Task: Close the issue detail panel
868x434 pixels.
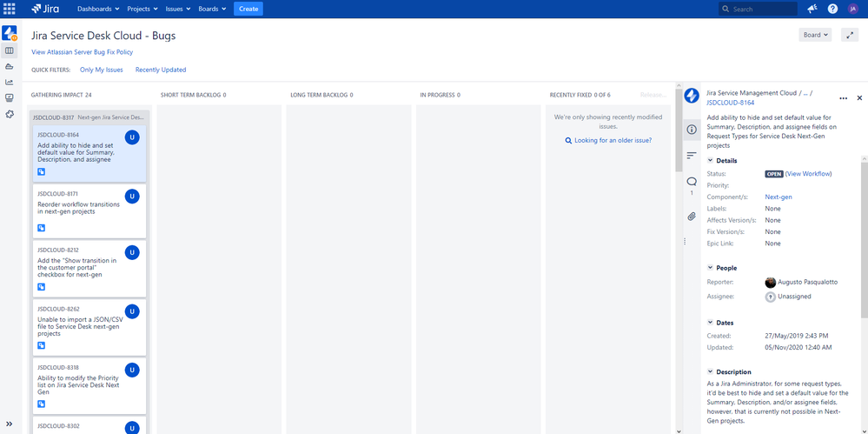Action: pos(859,98)
